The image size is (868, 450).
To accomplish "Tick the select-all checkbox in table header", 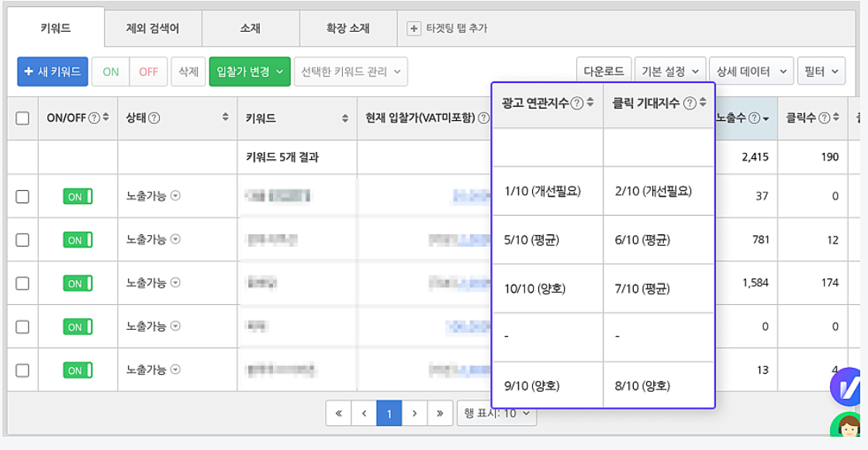I will click(x=22, y=118).
